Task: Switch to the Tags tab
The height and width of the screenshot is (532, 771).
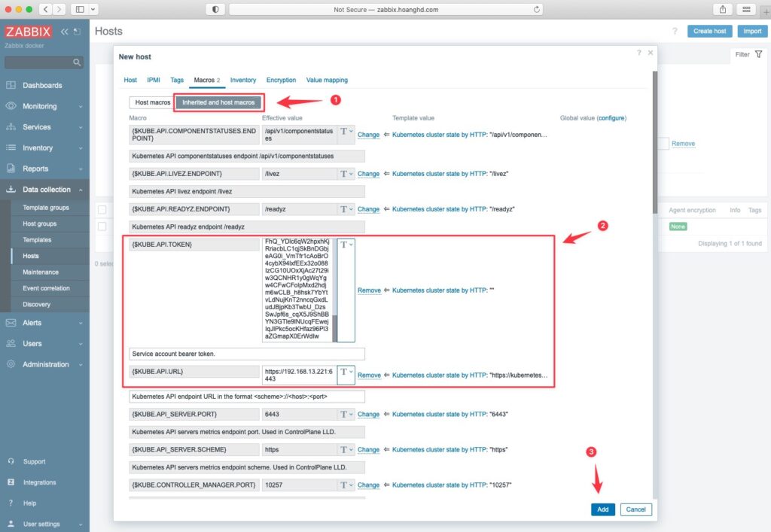Action: point(177,80)
